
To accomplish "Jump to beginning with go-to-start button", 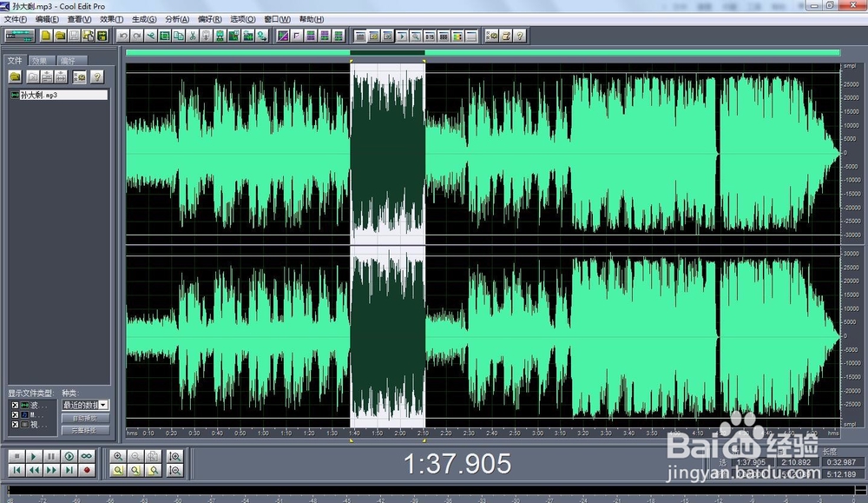I will (16, 470).
